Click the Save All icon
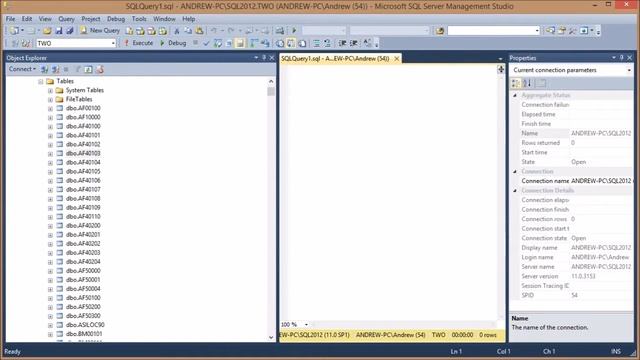Viewport: 640px width, 360px height. tap(70, 31)
